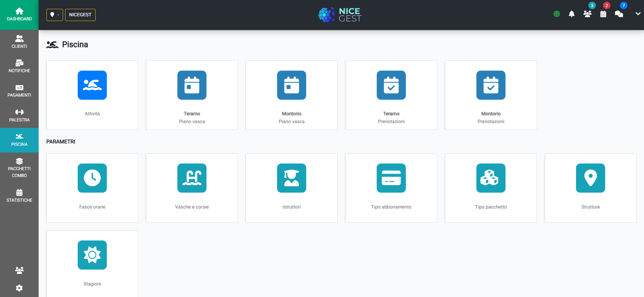This screenshot has width=644, height=297.
Task: Open Pagamenti sidebar menu item
Action: 19,91
